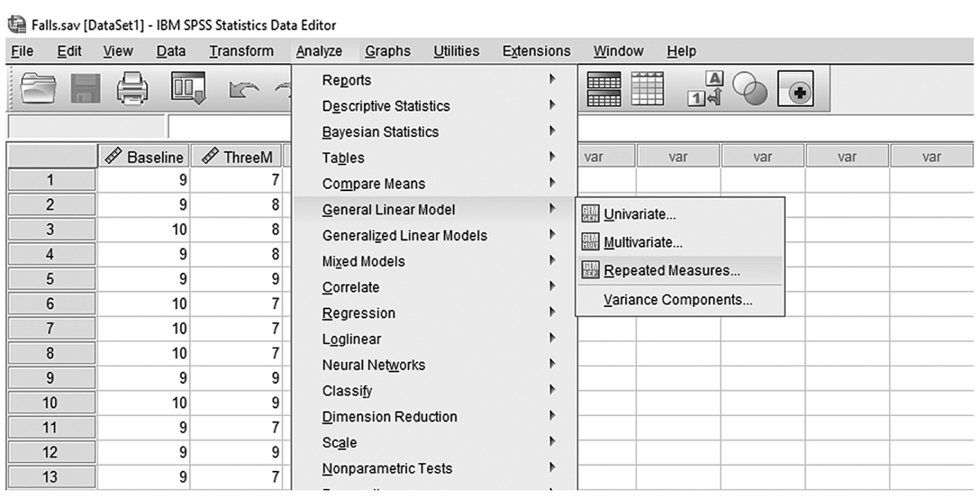Click the Save floppy disk icon
The image size is (980, 503).
[x=85, y=89]
